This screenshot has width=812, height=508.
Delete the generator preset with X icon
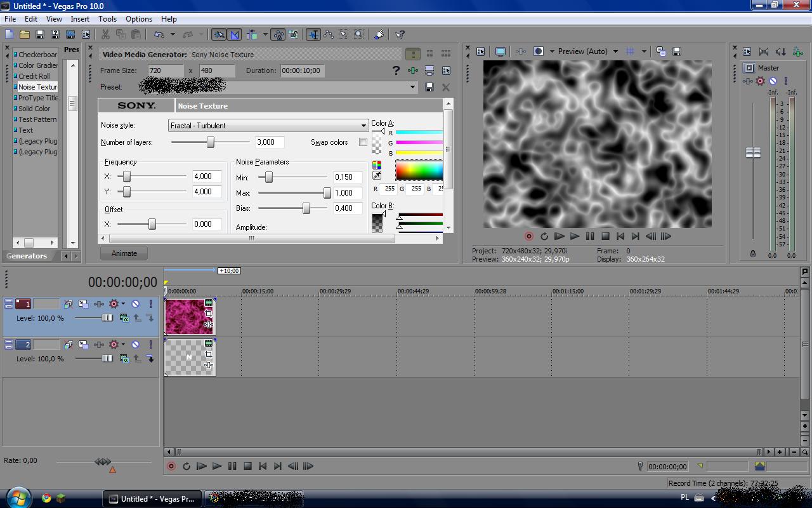(446, 87)
